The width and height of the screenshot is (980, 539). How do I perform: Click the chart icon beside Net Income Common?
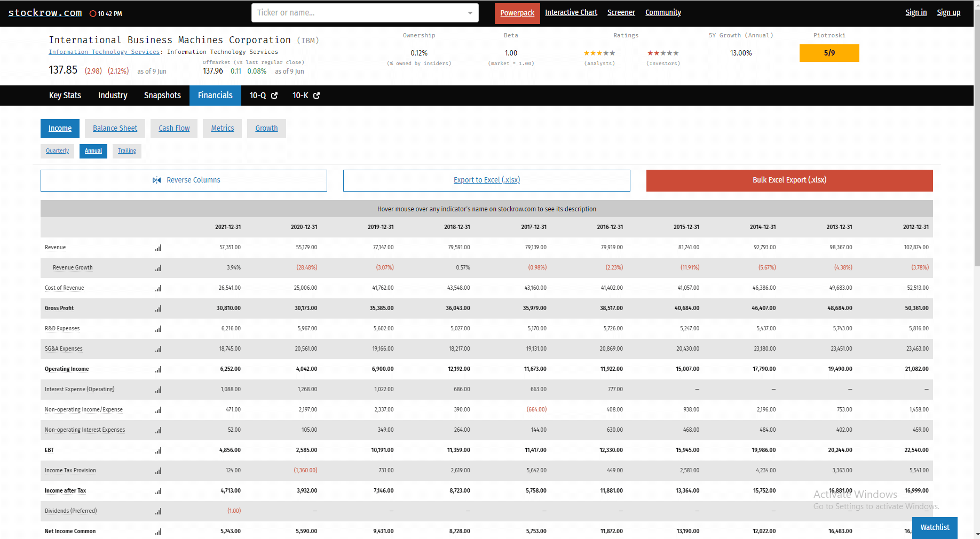158,532
